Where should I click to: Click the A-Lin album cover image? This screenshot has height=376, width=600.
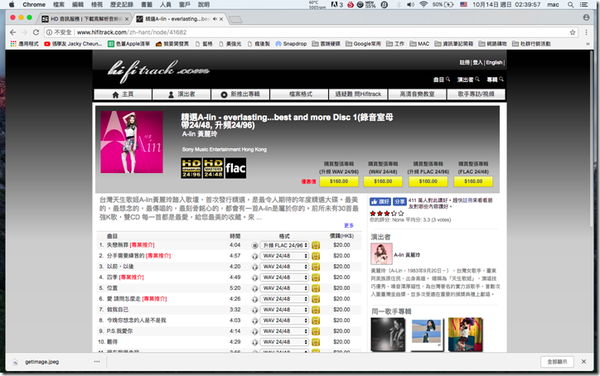pyautogui.click(x=132, y=142)
